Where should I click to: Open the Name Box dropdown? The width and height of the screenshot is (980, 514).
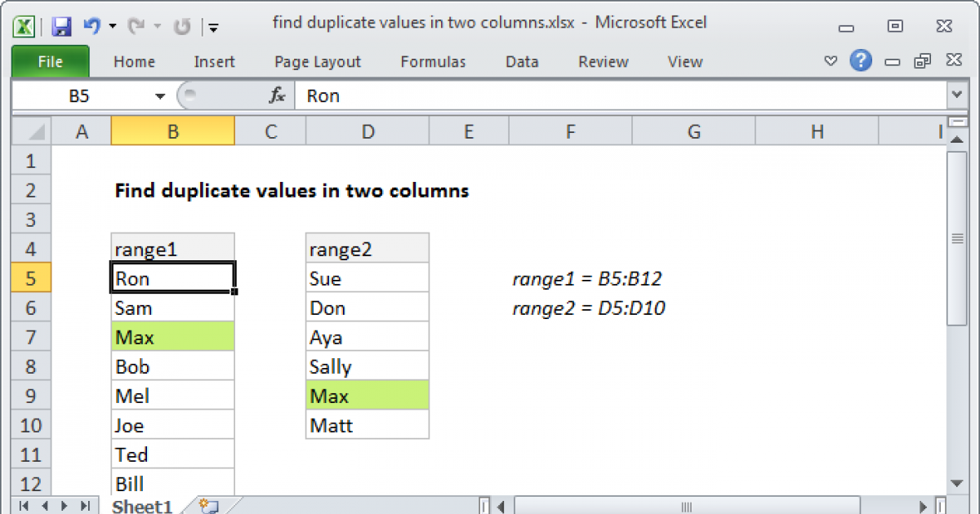160,95
